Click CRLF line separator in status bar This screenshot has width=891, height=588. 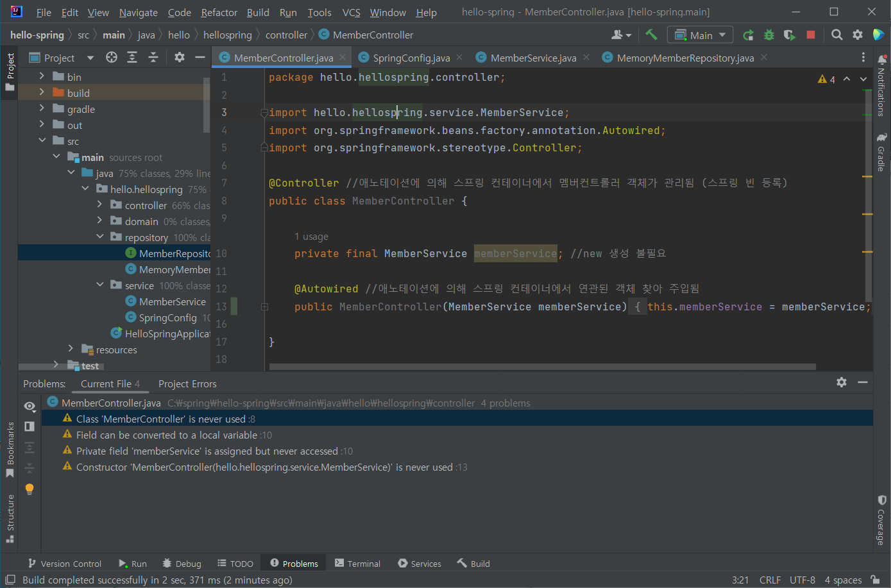pyautogui.click(x=770, y=580)
